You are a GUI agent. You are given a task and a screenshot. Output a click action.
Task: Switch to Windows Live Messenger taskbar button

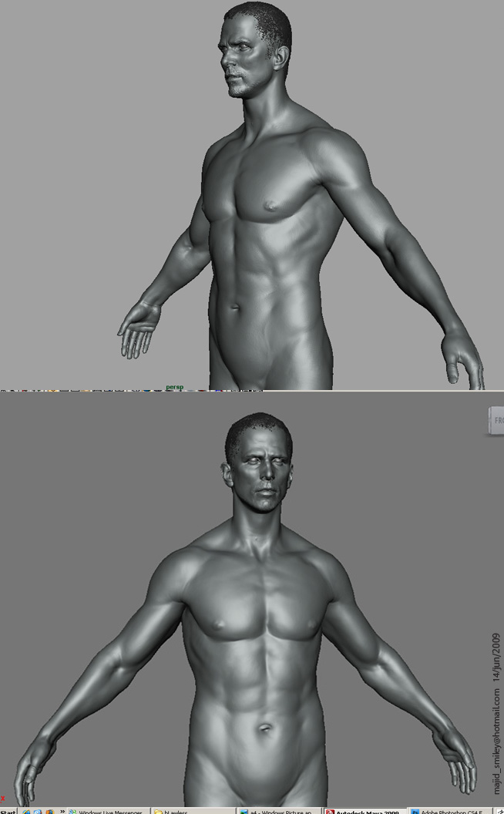[109, 812]
